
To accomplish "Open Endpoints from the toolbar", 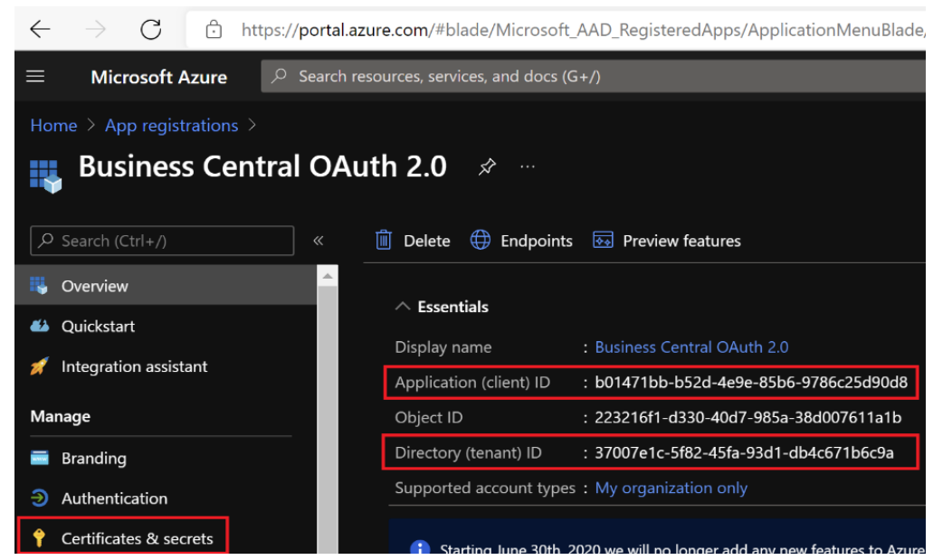I will [x=522, y=241].
